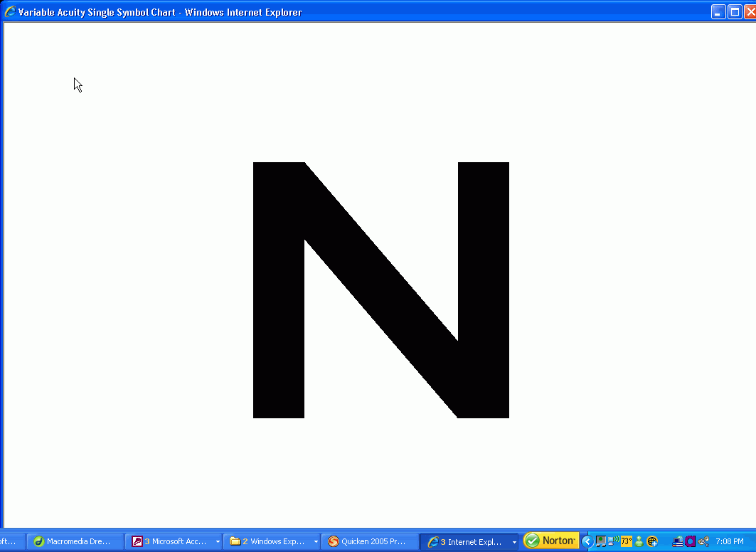This screenshot has height=552, width=756.
Task: Click the tray icon left of the clock
Action: pos(703,541)
